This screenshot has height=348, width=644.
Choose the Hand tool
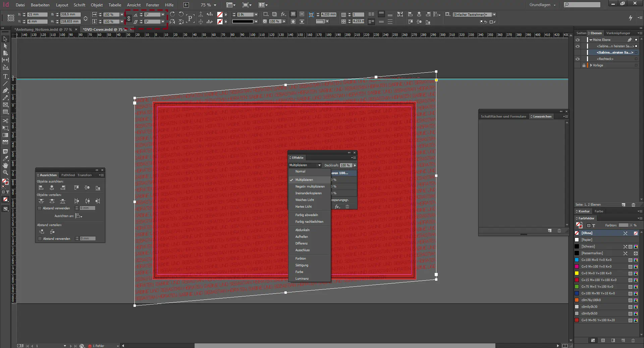pos(5,165)
